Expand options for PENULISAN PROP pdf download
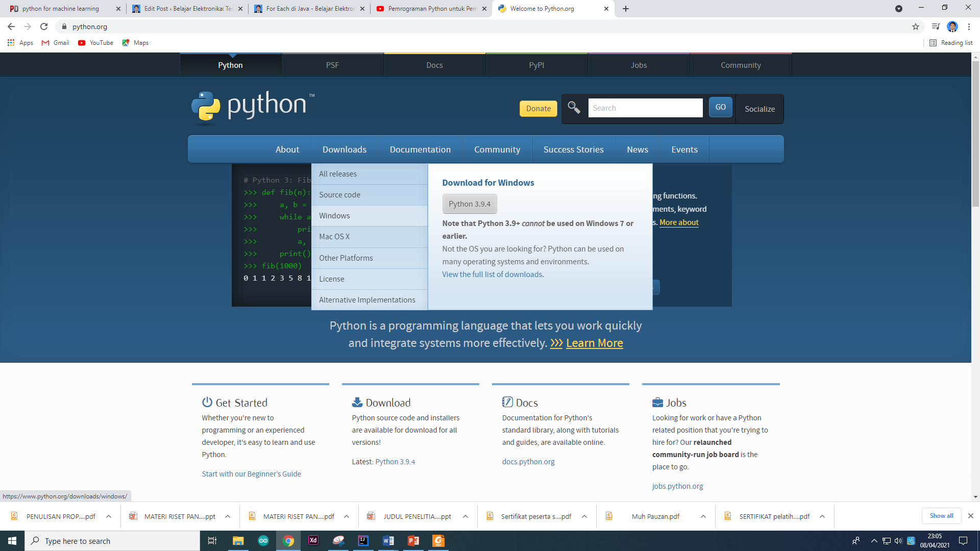Image resolution: width=980 pixels, height=551 pixels. click(109, 516)
